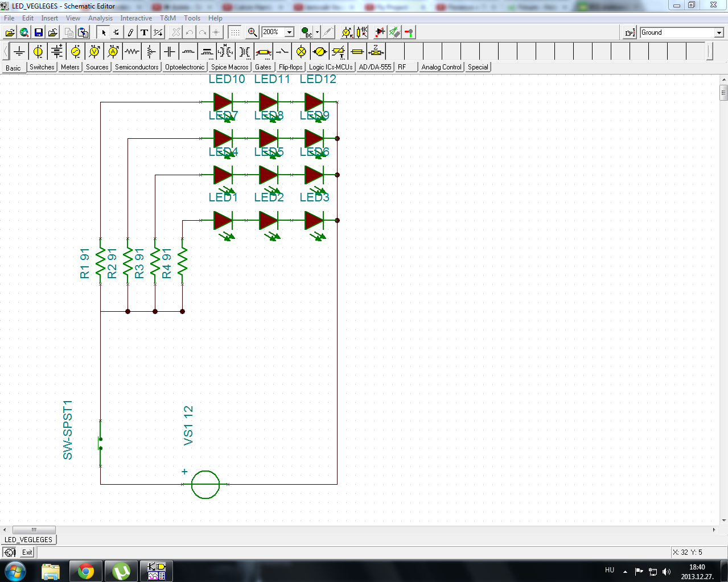Show hidden system tray icons
This screenshot has width=728, height=582.
pos(625,571)
